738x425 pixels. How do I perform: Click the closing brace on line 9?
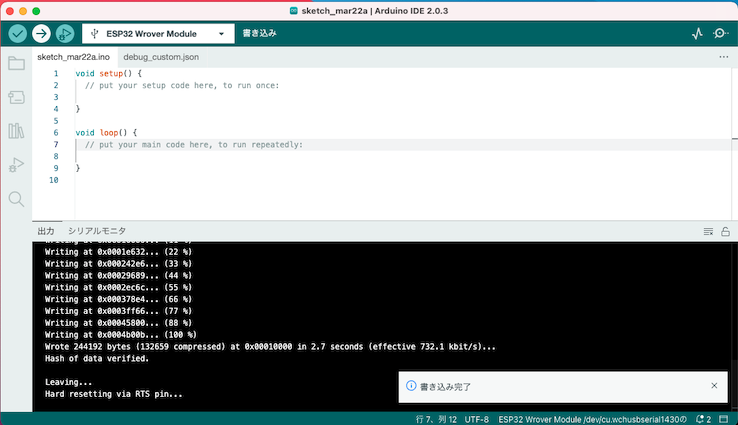pyautogui.click(x=78, y=168)
